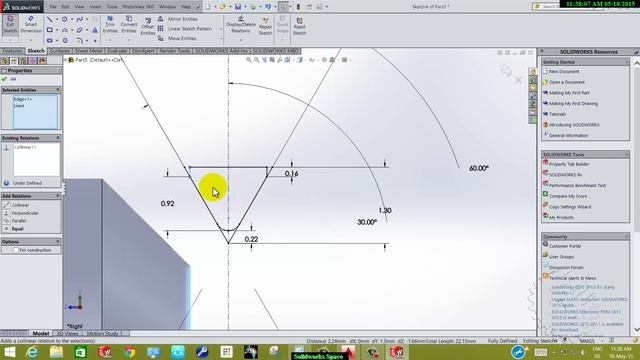Click Linear Sketch Pattern tool
Viewport: 640px width, 360px height.
pos(185,29)
